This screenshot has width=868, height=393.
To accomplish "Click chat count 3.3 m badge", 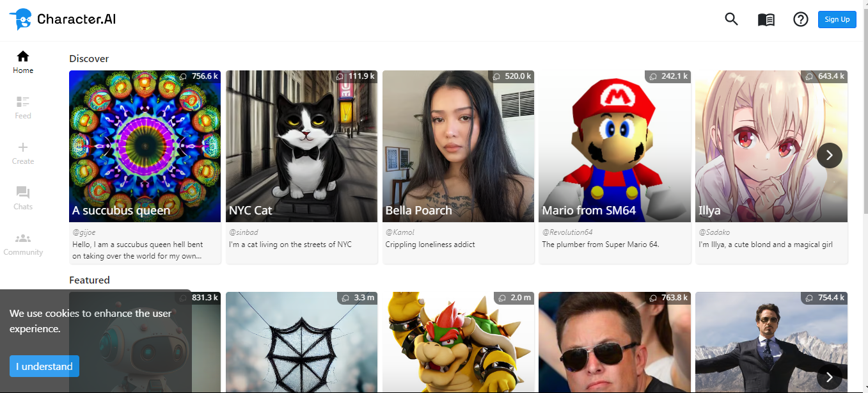I will coord(358,298).
